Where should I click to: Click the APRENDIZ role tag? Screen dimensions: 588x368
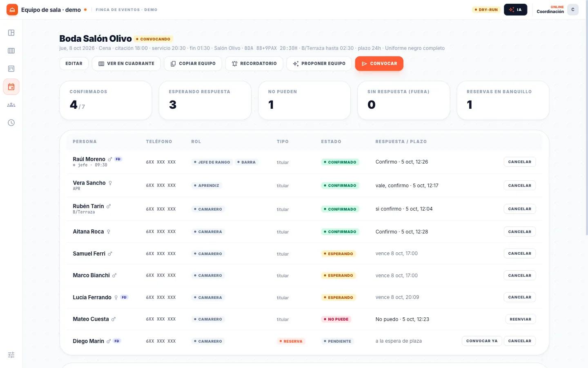207,186
